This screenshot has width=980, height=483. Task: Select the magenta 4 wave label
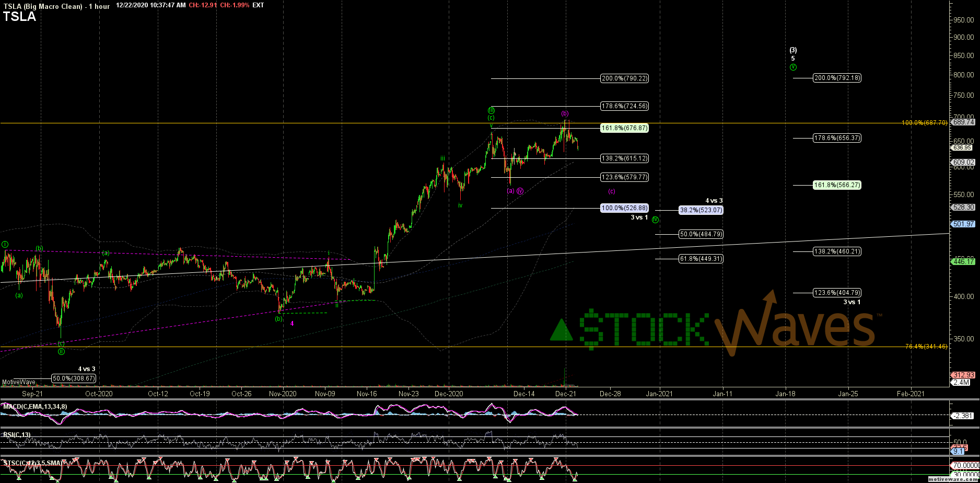[292, 324]
